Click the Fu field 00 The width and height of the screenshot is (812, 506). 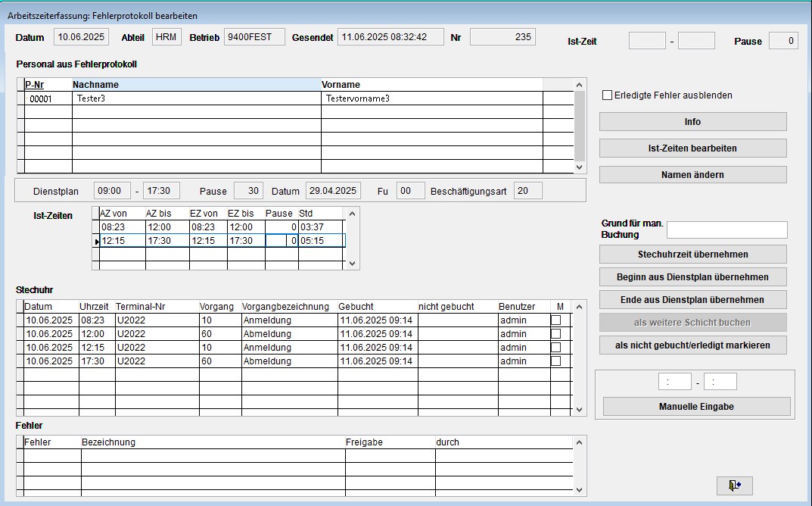tap(411, 191)
